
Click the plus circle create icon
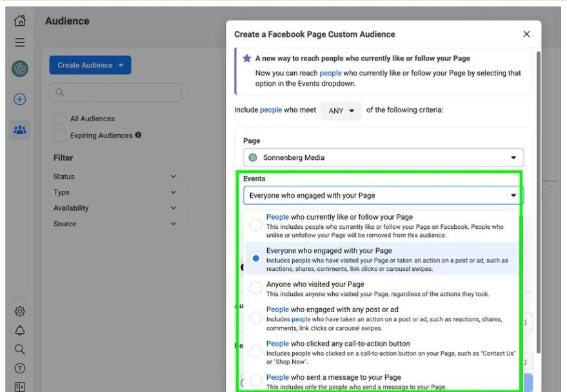[20, 99]
